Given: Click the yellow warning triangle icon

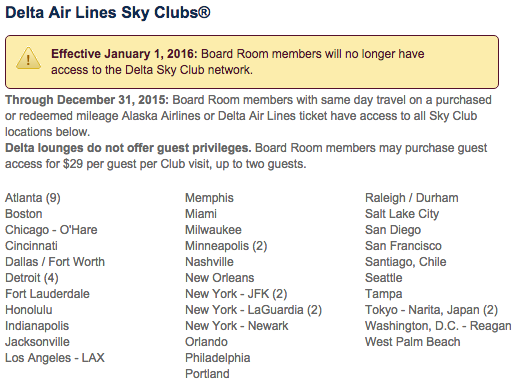Looking at the screenshot, I should 28,58.
